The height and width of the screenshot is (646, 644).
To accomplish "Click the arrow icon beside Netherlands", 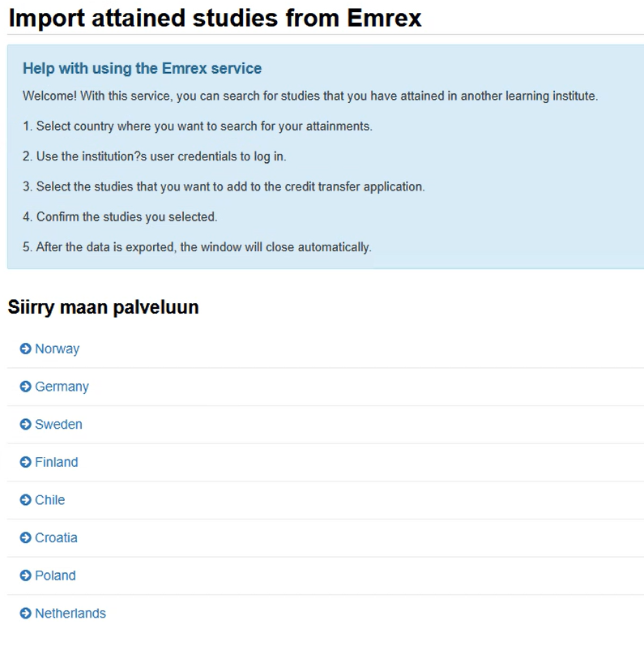I will [26, 614].
